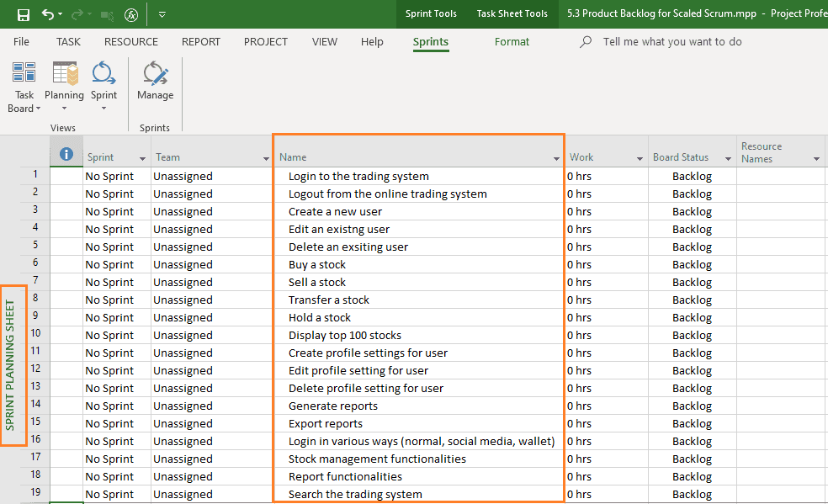The height and width of the screenshot is (504, 828).
Task: Click task 'Buy a stock'
Action: (317, 264)
